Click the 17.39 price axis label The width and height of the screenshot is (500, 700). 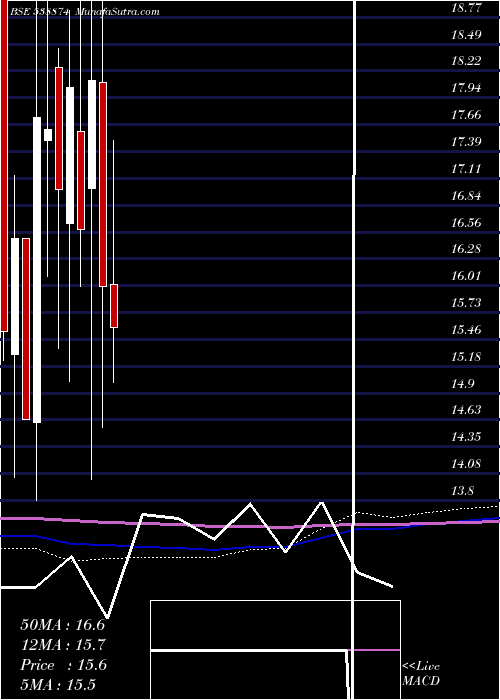[x=467, y=142]
